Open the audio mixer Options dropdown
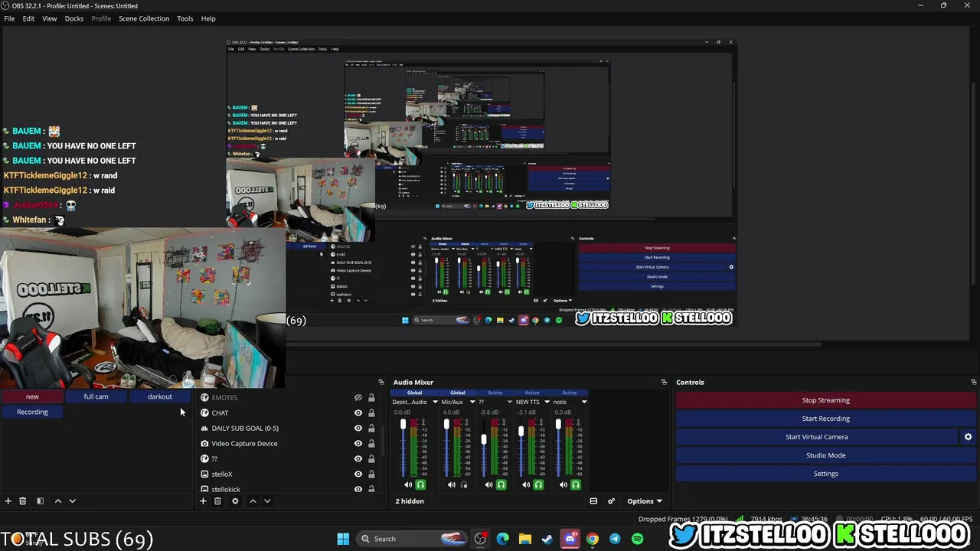 (x=645, y=501)
